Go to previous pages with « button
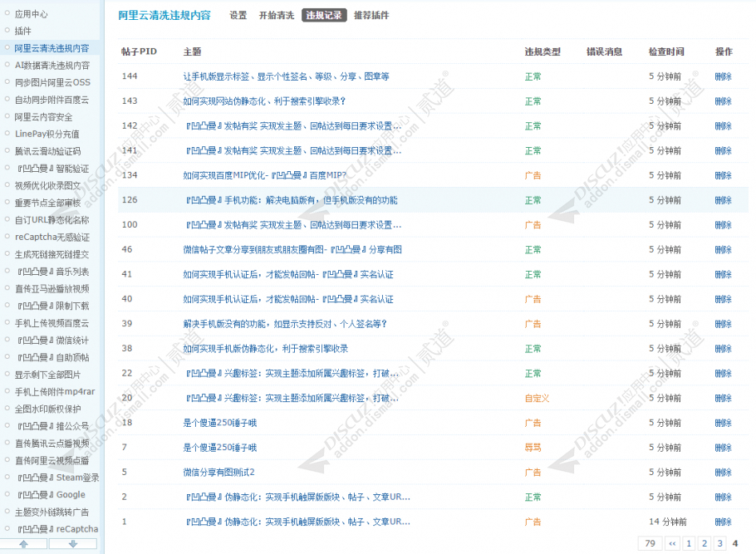Screen dimensions: 756x554 [672, 543]
